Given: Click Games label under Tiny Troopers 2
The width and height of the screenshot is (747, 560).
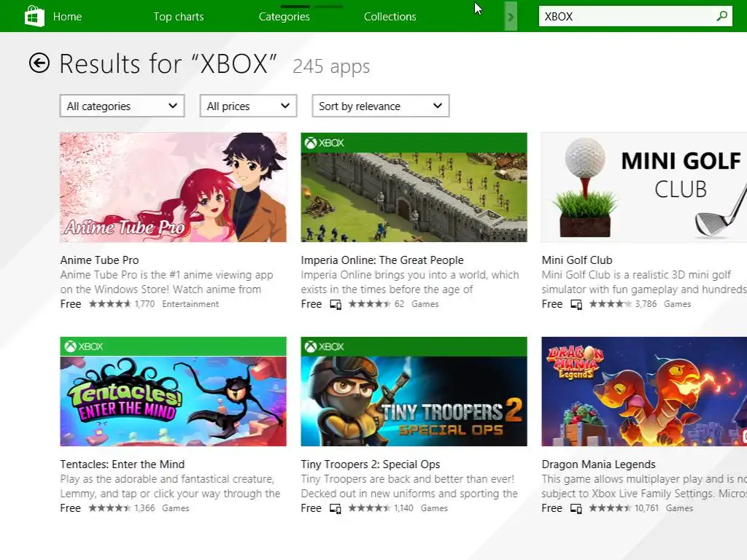Looking at the screenshot, I should click(434, 508).
